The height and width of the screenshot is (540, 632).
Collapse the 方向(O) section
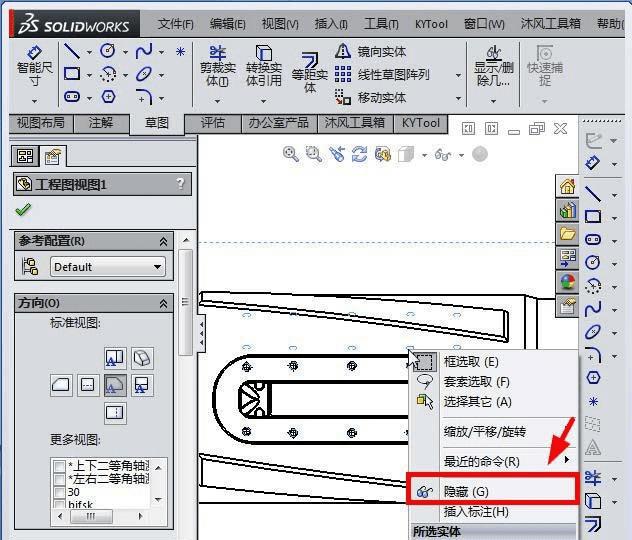[163, 303]
